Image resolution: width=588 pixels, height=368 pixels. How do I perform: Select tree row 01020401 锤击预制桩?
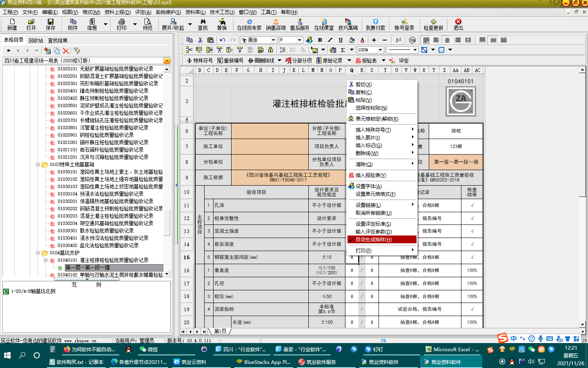[x=102, y=91]
